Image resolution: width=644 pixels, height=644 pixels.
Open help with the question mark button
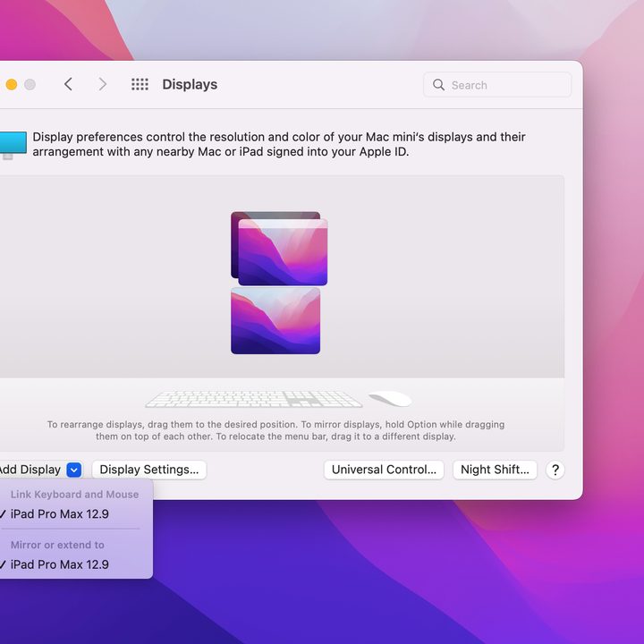point(555,470)
